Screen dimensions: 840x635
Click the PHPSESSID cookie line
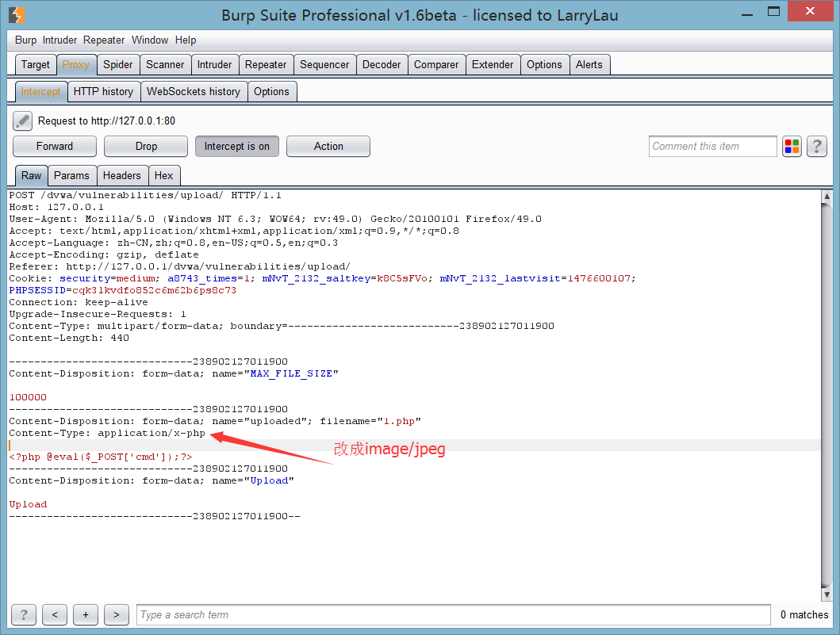[123, 290]
